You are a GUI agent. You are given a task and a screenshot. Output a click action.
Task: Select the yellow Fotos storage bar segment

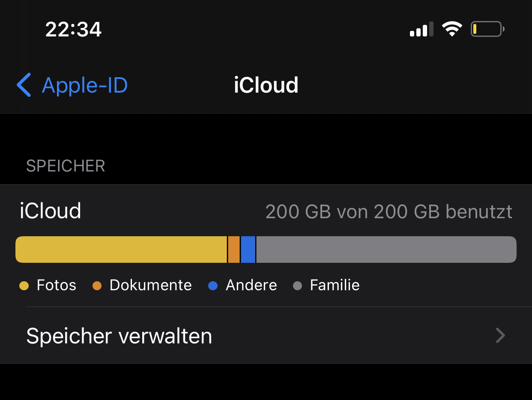point(121,250)
